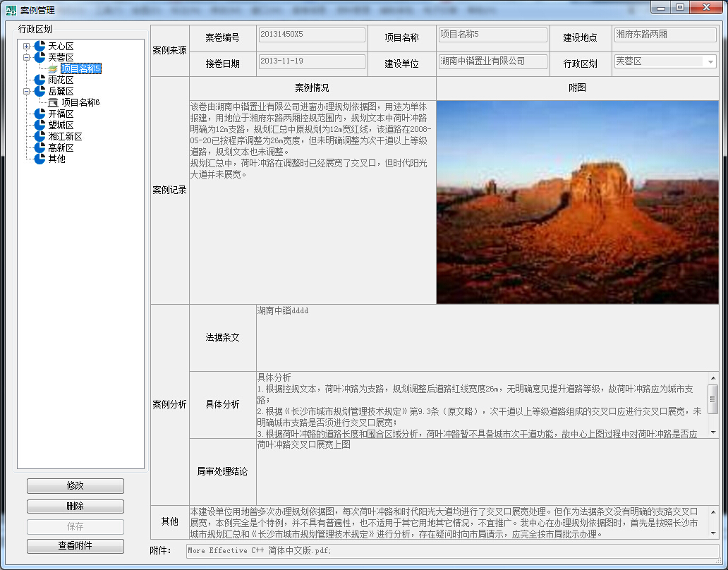Image resolution: width=728 pixels, height=570 pixels.
Task: Click the 项目名称5 layered document icon
Action: tap(53, 68)
